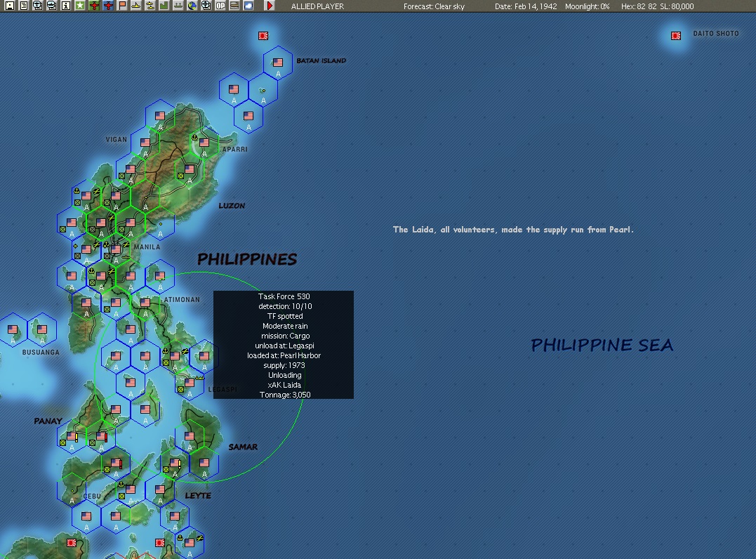Click the PHILIPPINES map label
The height and width of the screenshot is (559, 756).
coord(247,259)
